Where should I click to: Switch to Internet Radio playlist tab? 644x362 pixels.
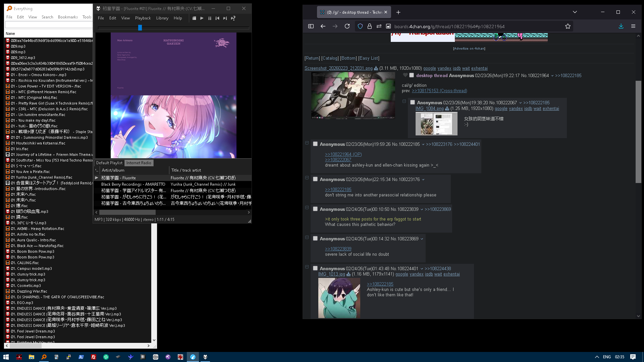[x=139, y=163]
